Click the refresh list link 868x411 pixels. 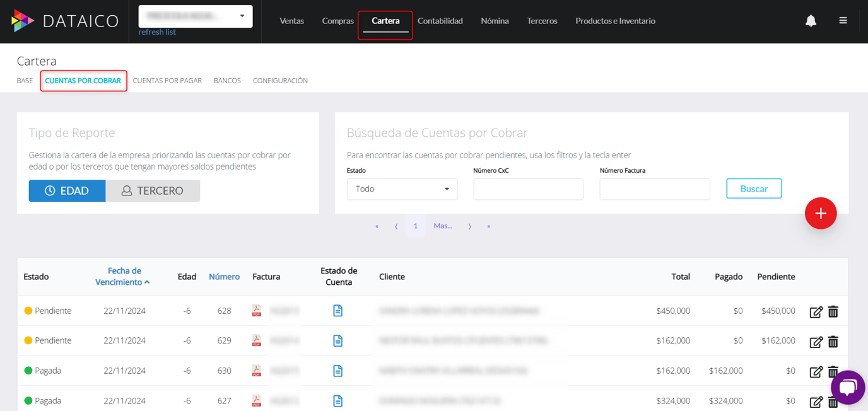[x=156, y=32]
